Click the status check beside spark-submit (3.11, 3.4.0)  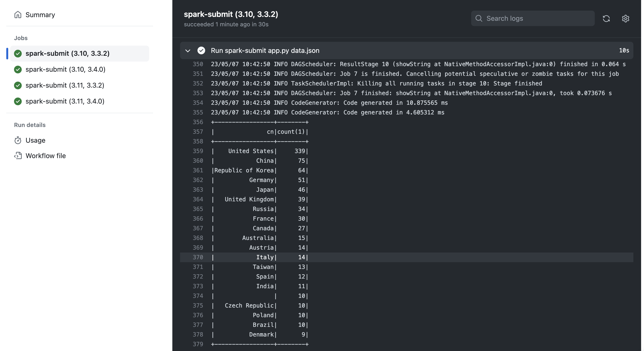(x=18, y=101)
